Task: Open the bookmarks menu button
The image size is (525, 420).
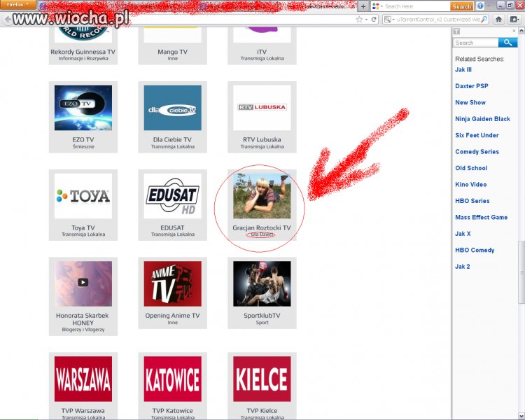Action: [514, 20]
